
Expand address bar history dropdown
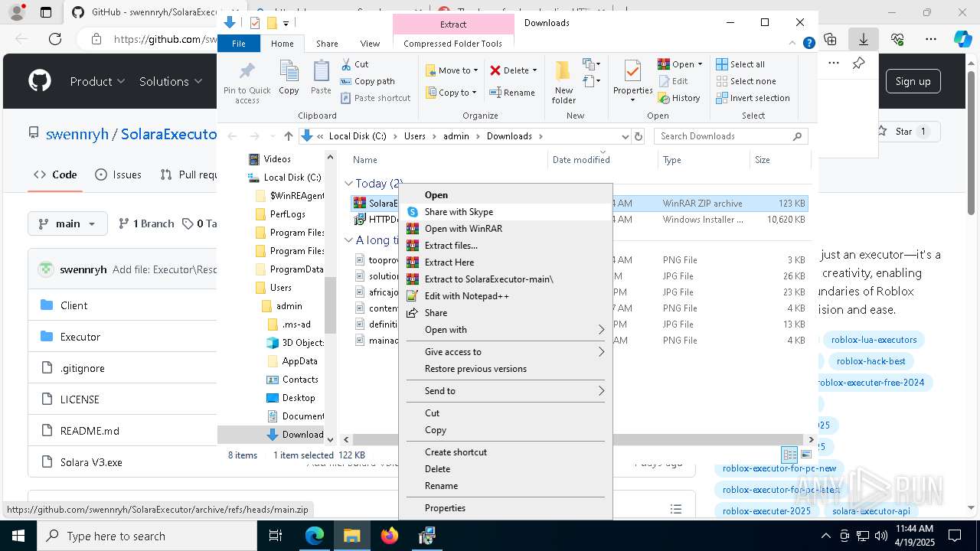point(626,136)
